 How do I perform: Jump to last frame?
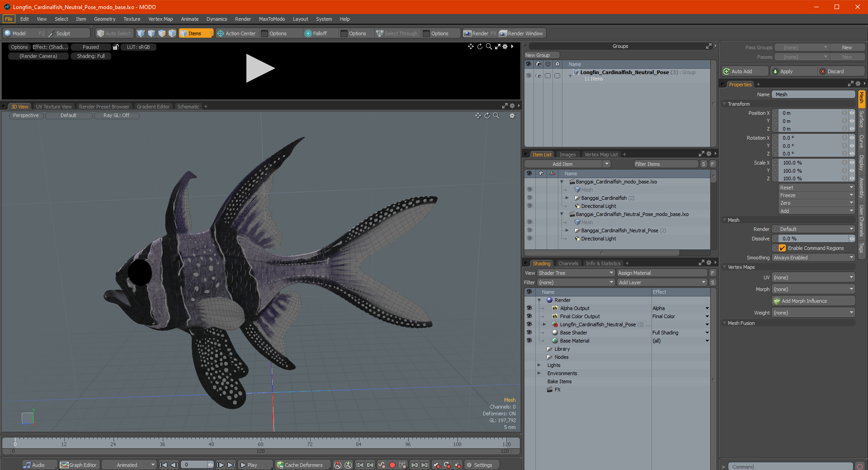point(231,465)
